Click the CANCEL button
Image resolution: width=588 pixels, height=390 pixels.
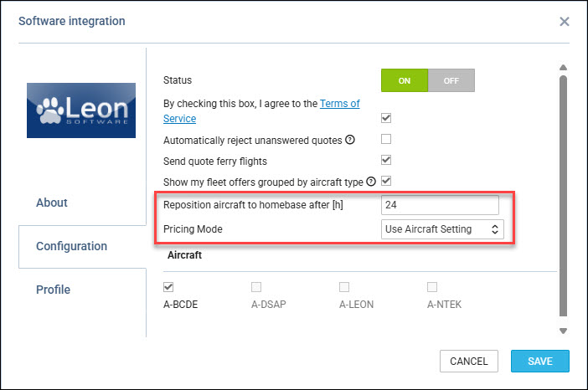469,362
